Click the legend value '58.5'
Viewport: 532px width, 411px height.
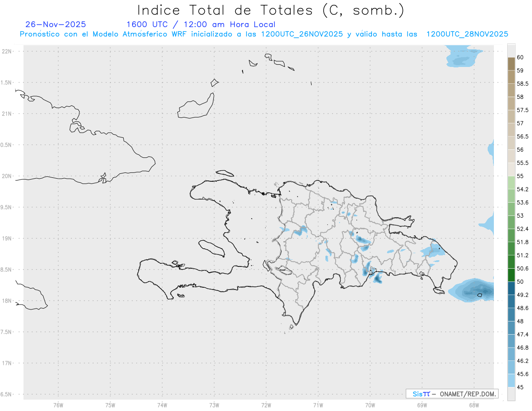(x=522, y=84)
